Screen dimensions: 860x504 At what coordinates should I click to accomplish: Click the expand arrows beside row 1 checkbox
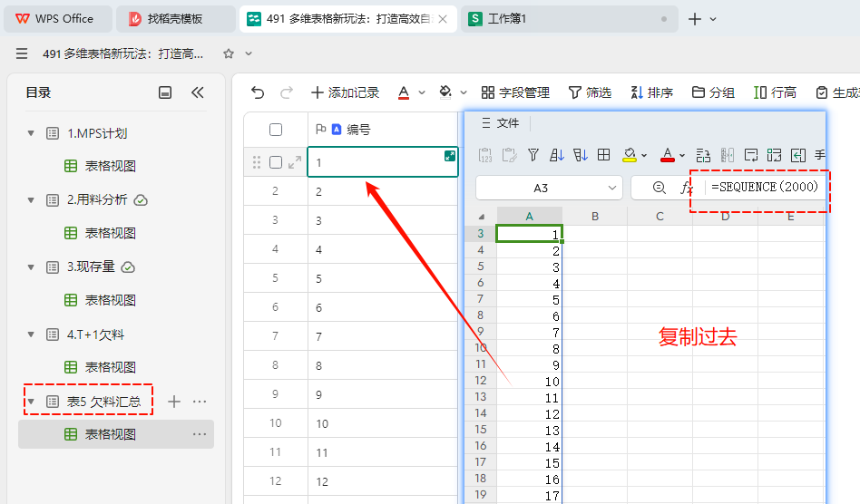(295, 162)
